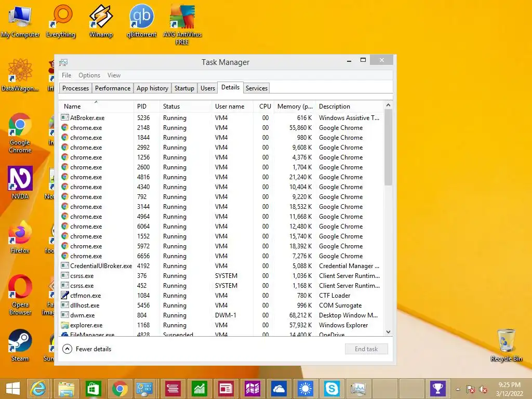Viewport: 532px width, 399px height.
Task: Select dllhost.exe process row
Action: point(221,305)
